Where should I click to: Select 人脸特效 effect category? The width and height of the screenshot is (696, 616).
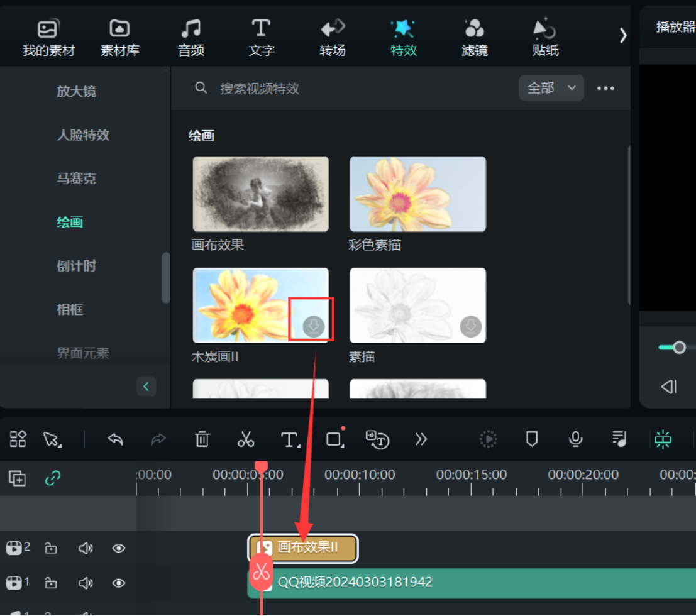click(83, 135)
